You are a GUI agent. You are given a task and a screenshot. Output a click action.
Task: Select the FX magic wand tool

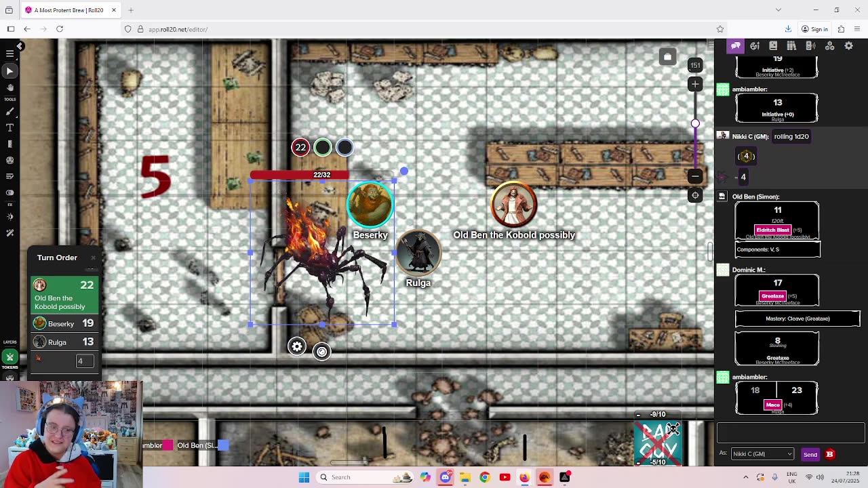pyautogui.click(x=9, y=233)
